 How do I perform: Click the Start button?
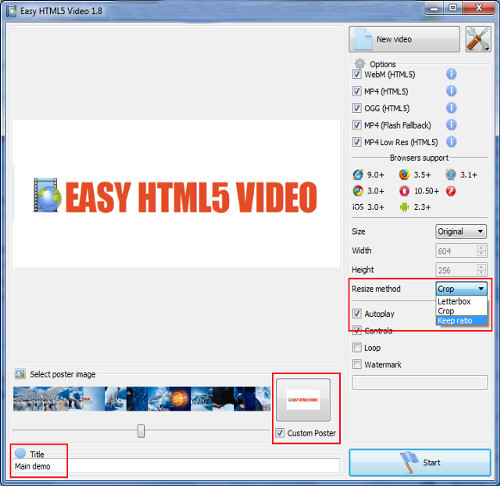[x=420, y=463]
